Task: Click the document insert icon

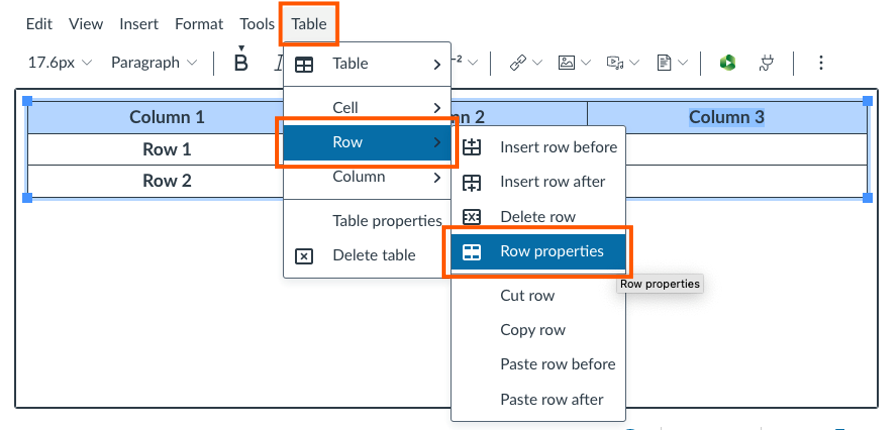Action: coord(664,63)
